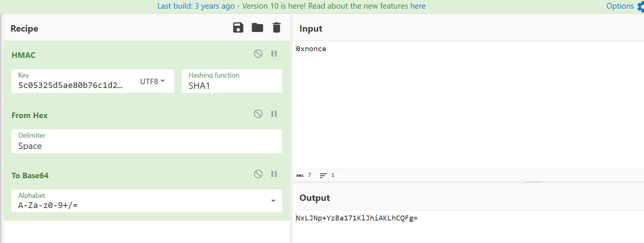Disable the HMAC operation
Screen dimensions: 644x243
(x=258, y=54)
